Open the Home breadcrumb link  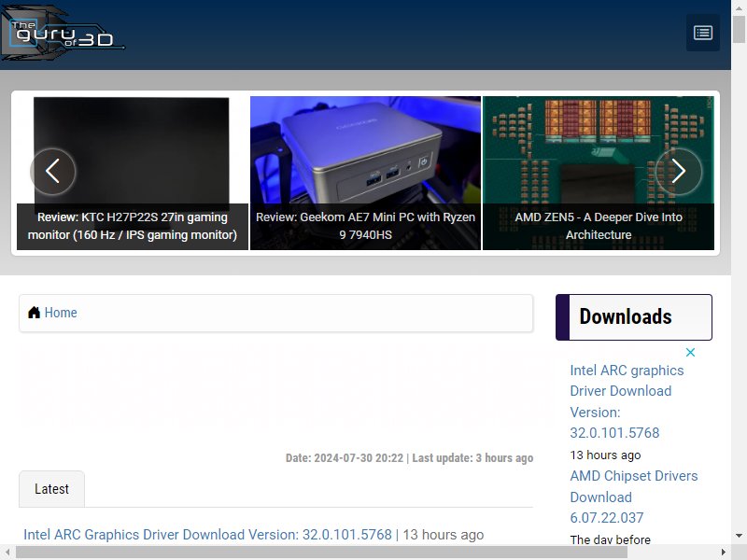pos(61,313)
